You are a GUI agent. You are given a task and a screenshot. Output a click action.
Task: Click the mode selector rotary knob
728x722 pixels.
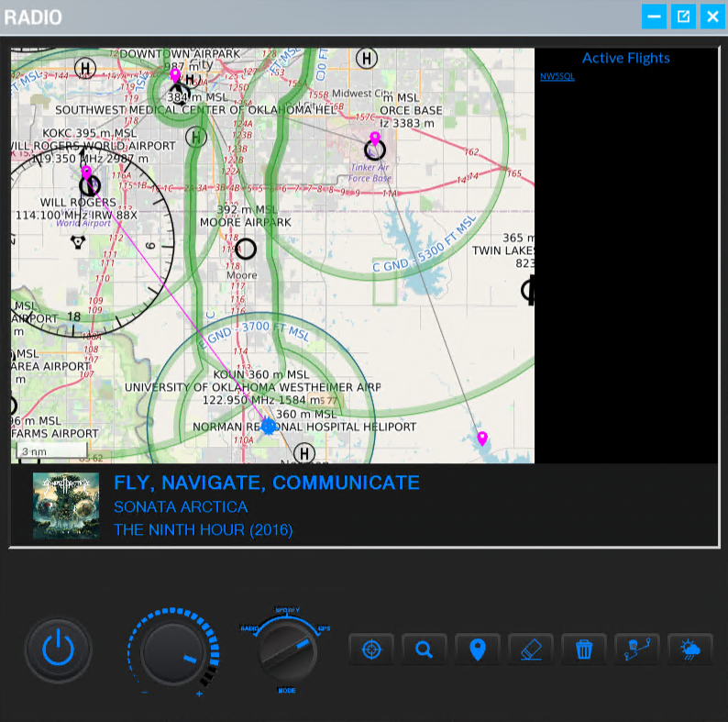pyautogui.click(x=286, y=651)
